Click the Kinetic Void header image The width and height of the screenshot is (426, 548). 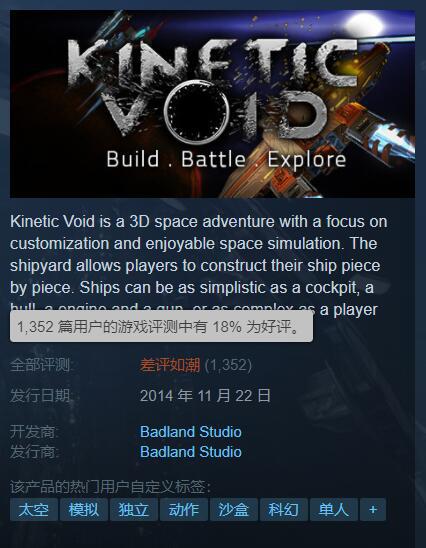(x=212, y=104)
